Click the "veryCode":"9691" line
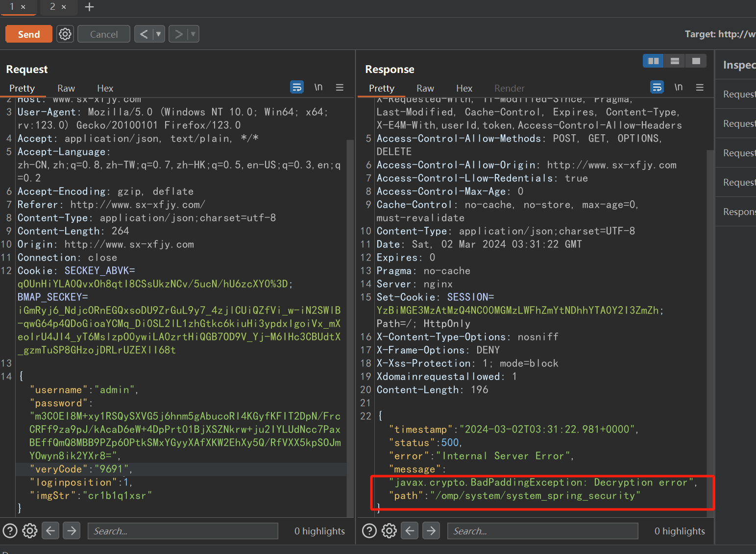 point(81,469)
